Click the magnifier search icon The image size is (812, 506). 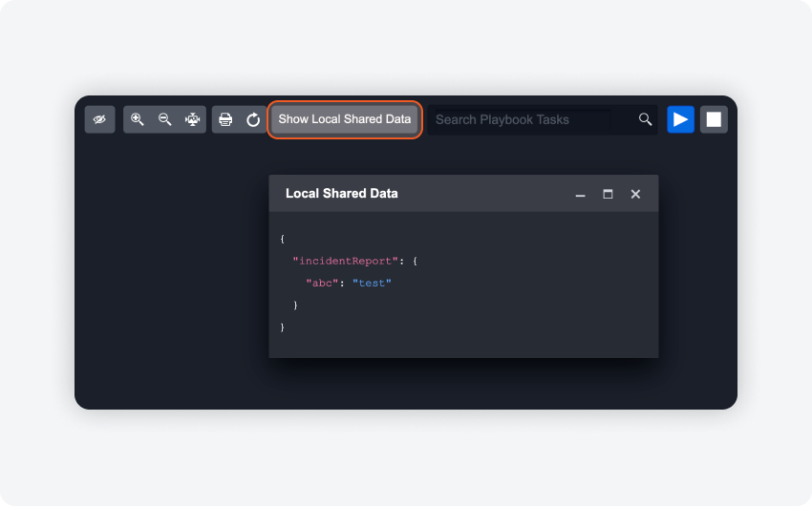point(646,119)
